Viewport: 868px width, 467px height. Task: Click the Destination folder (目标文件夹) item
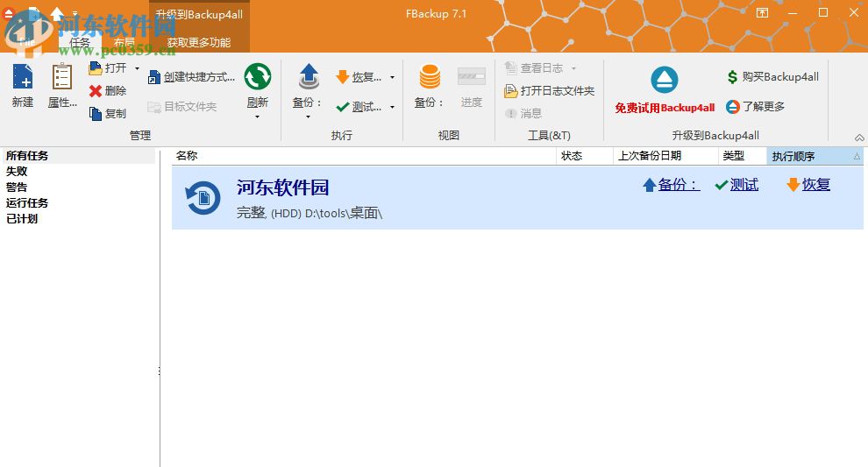click(182, 106)
